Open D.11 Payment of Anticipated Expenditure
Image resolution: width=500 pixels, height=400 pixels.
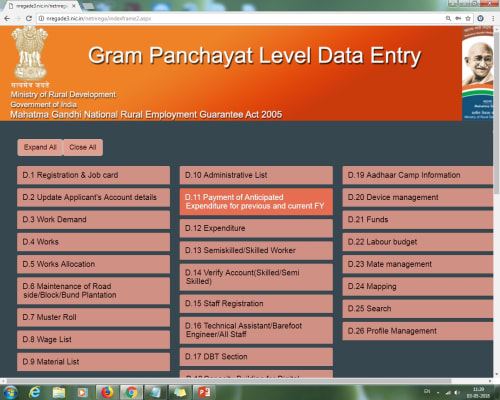point(256,202)
